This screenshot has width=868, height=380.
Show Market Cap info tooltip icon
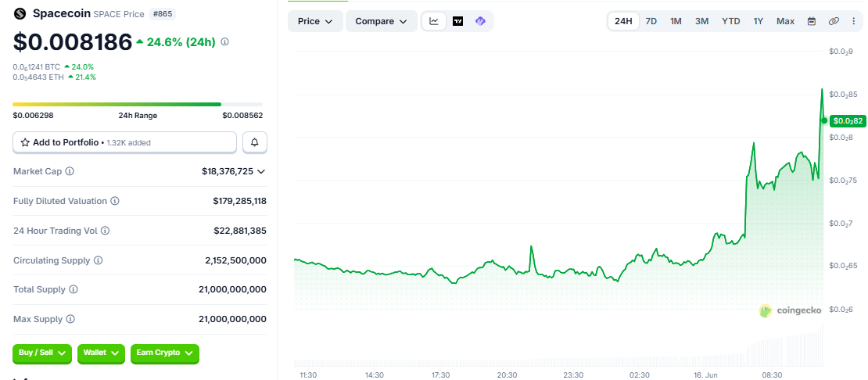[70, 171]
